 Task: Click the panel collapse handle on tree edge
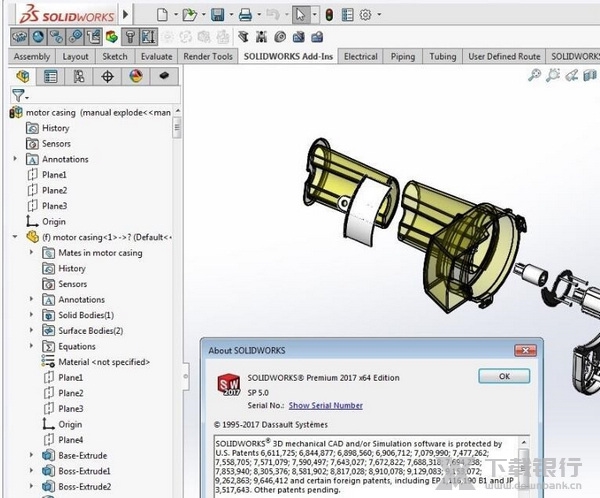pyautogui.click(x=186, y=376)
